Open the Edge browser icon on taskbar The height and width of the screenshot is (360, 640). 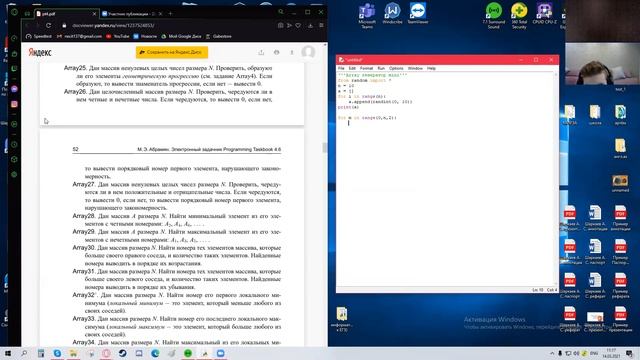tap(155, 353)
